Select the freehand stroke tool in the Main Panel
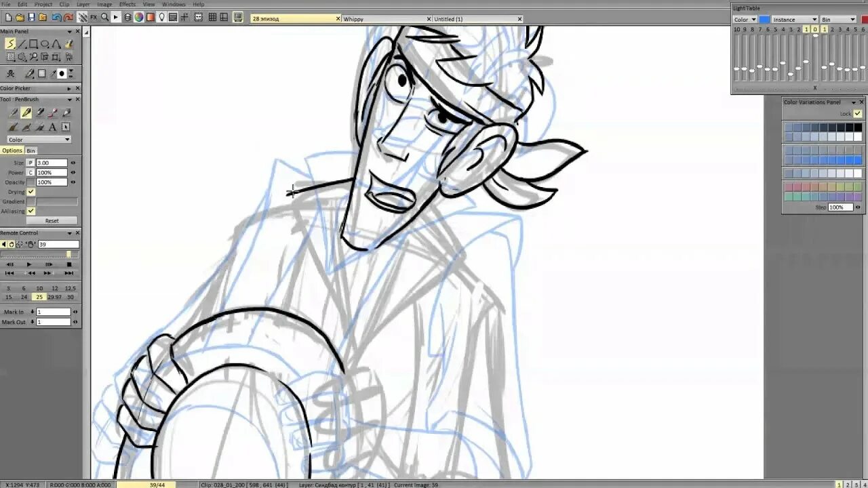The height and width of the screenshot is (488, 868). 10,43
